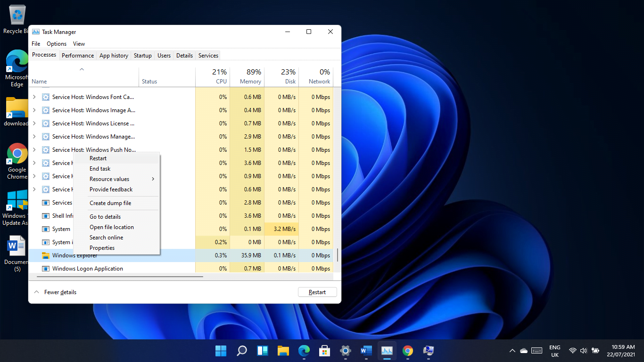Open Microsoft Word from the taskbar
This screenshot has width=644, height=362.
(x=366, y=351)
